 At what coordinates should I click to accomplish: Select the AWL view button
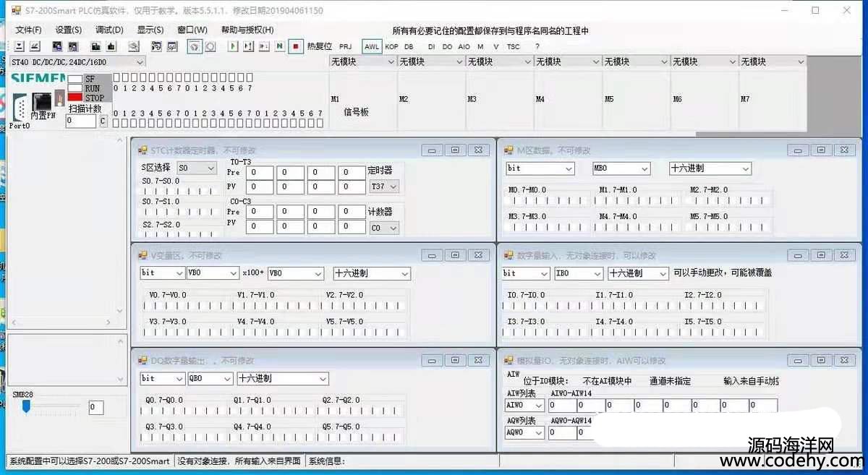click(372, 47)
